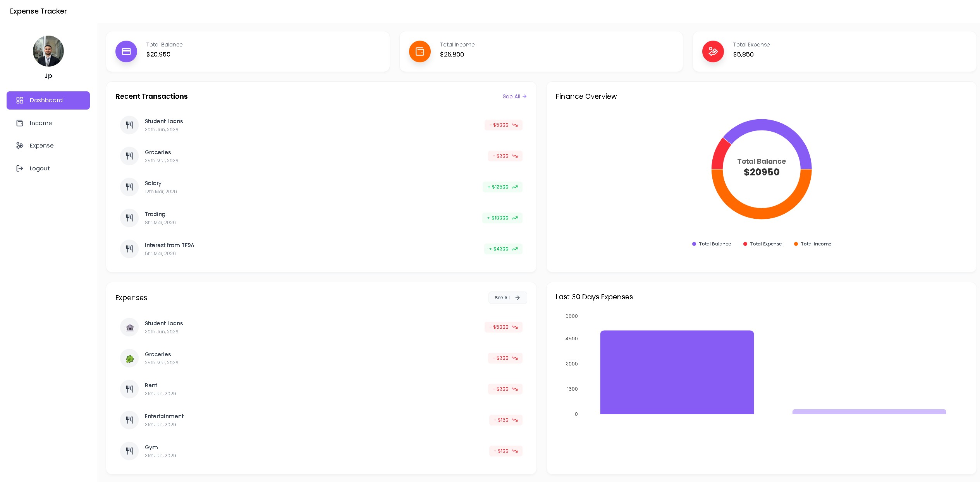Open the Dashboard menu item

tap(48, 100)
